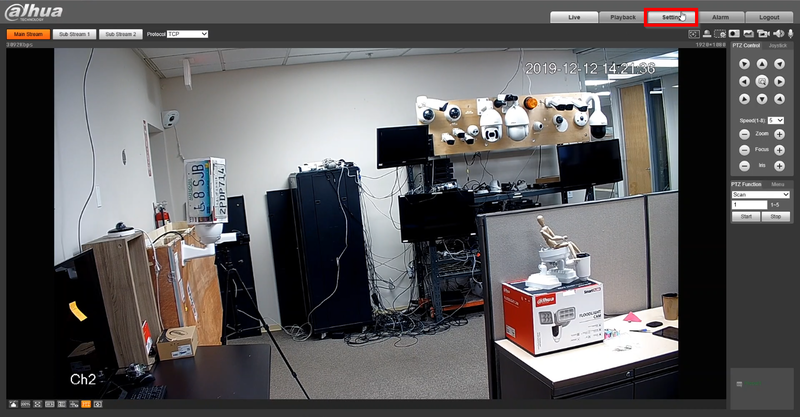Viewport: 800px width, 417px height.
Task: Toggle the orange PTZ panel icon
Action: [x=86, y=404]
